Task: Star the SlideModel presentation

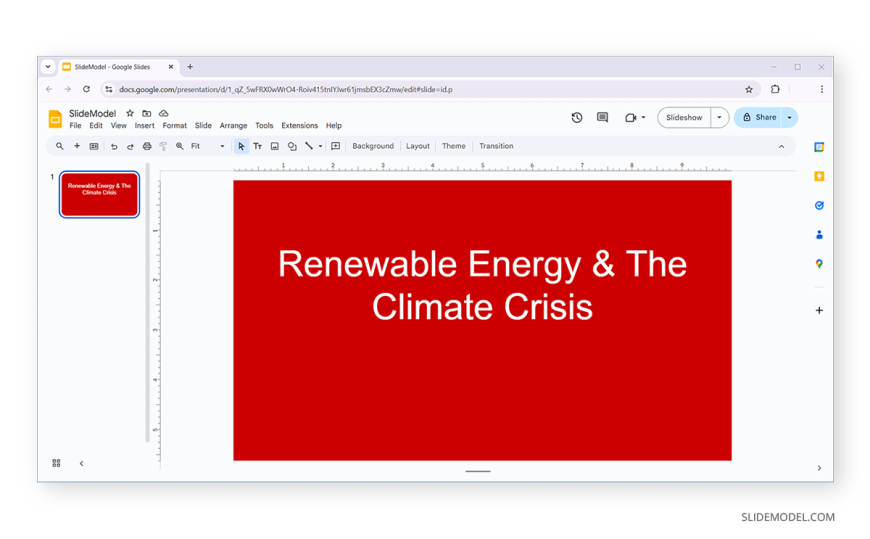Action: click(x=130, y=113)
